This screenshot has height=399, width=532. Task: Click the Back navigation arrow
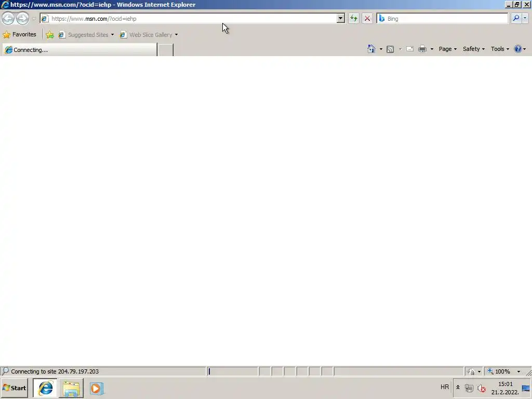[x=8, y=18]
